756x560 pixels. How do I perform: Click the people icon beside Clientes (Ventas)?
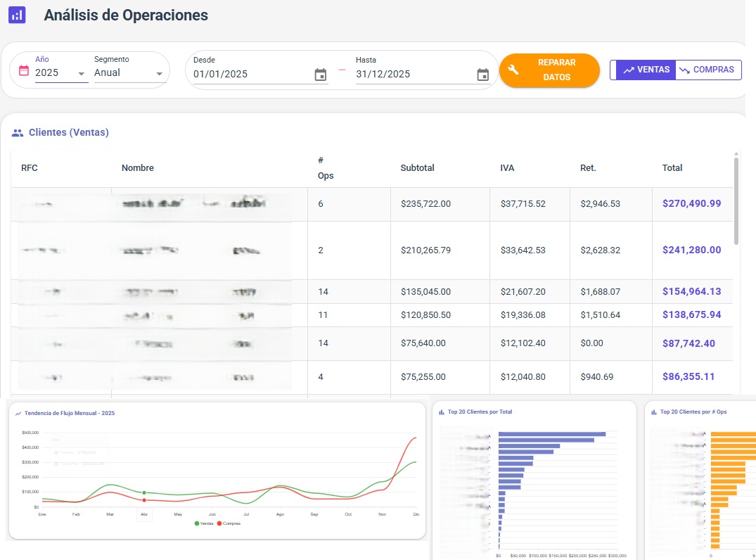[x=18, y=132]
